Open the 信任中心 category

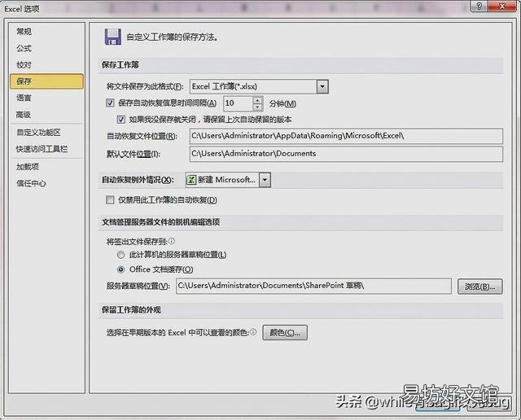point(31,183)
